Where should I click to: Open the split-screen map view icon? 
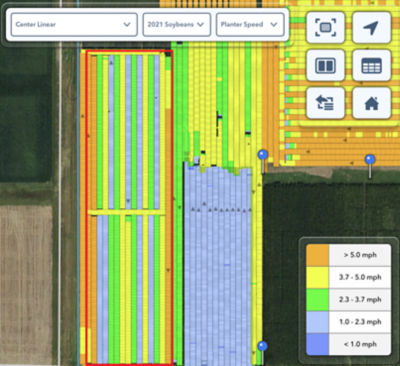click(325, 65)
